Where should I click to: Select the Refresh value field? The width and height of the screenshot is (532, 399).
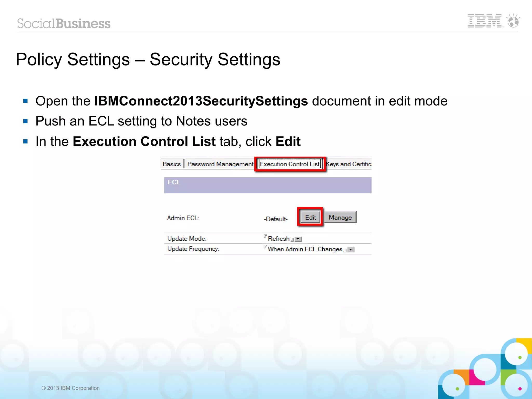pos(279,238)
